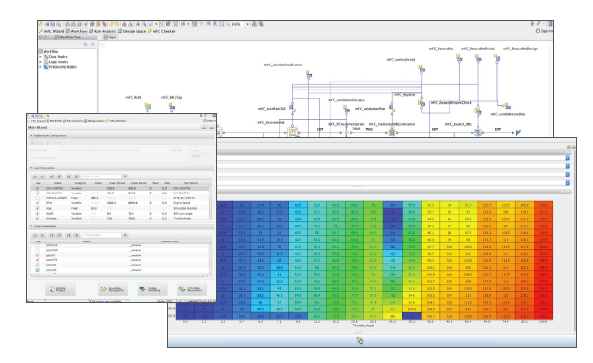
Task: Expand the Logic Nodes tree item
Action: 40,62
